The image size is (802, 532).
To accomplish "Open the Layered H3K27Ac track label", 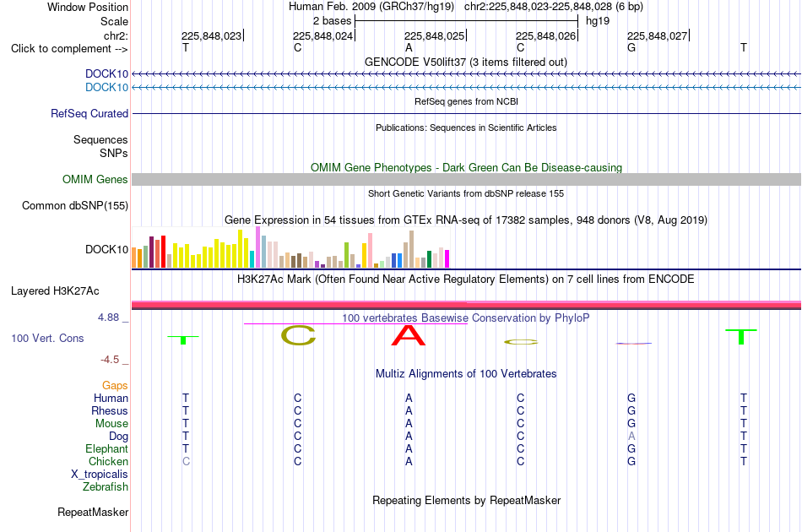I will (x=55, y=291).
